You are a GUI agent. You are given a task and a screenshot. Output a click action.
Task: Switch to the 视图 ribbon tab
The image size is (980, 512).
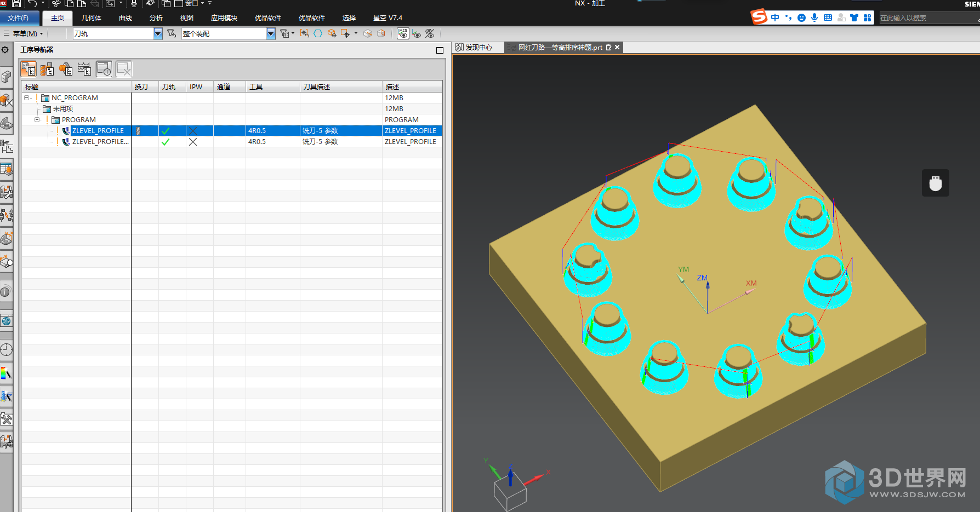click(187, 18)
